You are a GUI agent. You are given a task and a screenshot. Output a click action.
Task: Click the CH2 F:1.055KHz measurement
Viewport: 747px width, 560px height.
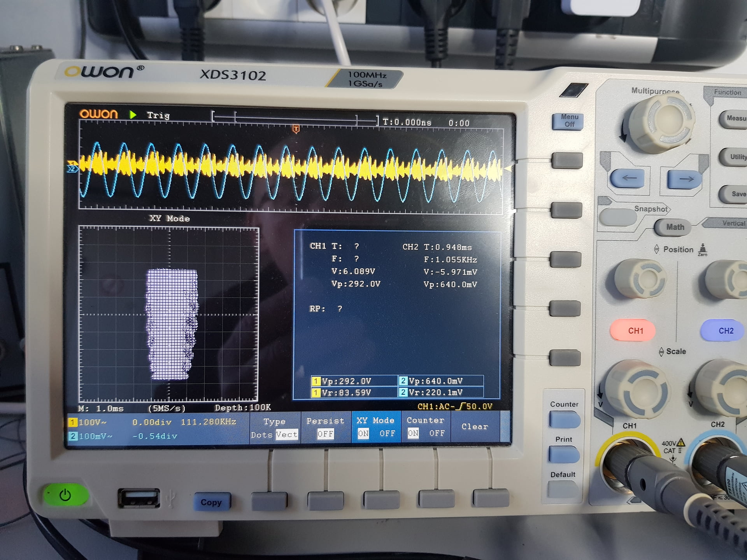[x=451, y=260]
